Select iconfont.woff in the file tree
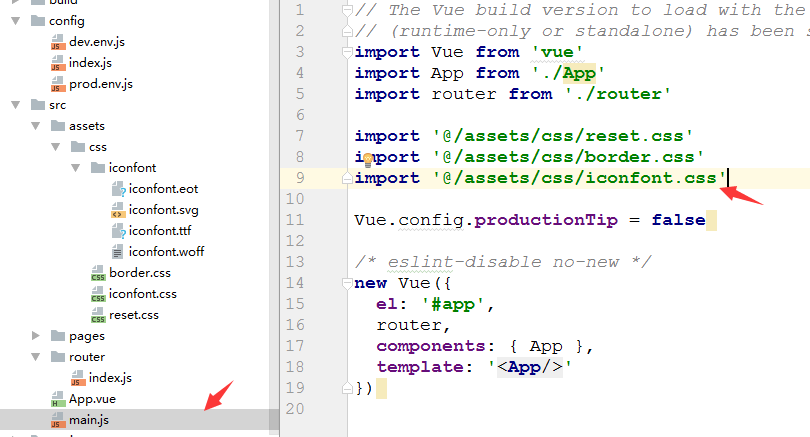 tap(166, 252)
